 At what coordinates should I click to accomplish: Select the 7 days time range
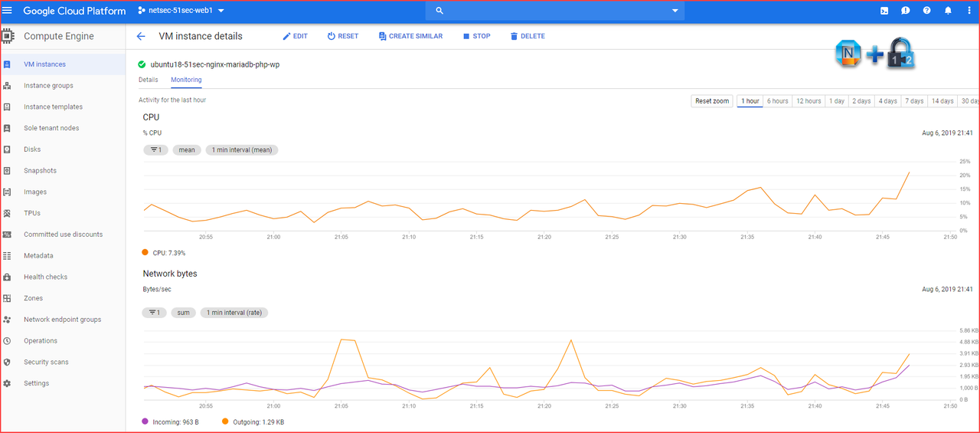[x=914, y=101]
